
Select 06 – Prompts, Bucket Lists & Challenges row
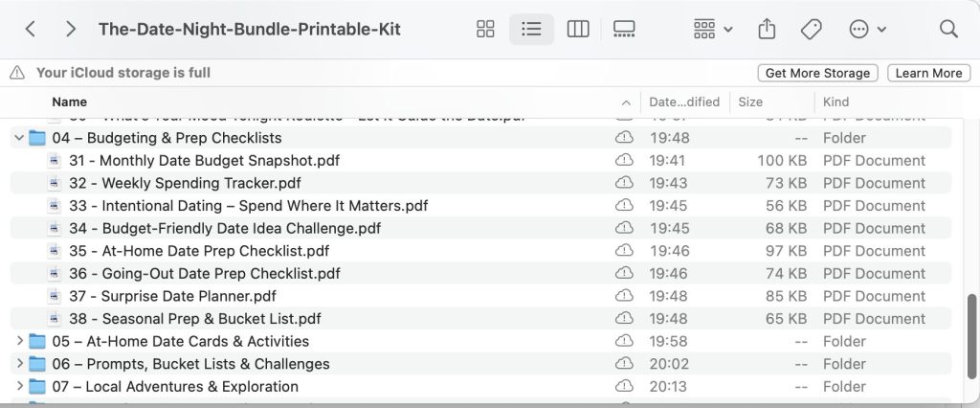(481, 364)
